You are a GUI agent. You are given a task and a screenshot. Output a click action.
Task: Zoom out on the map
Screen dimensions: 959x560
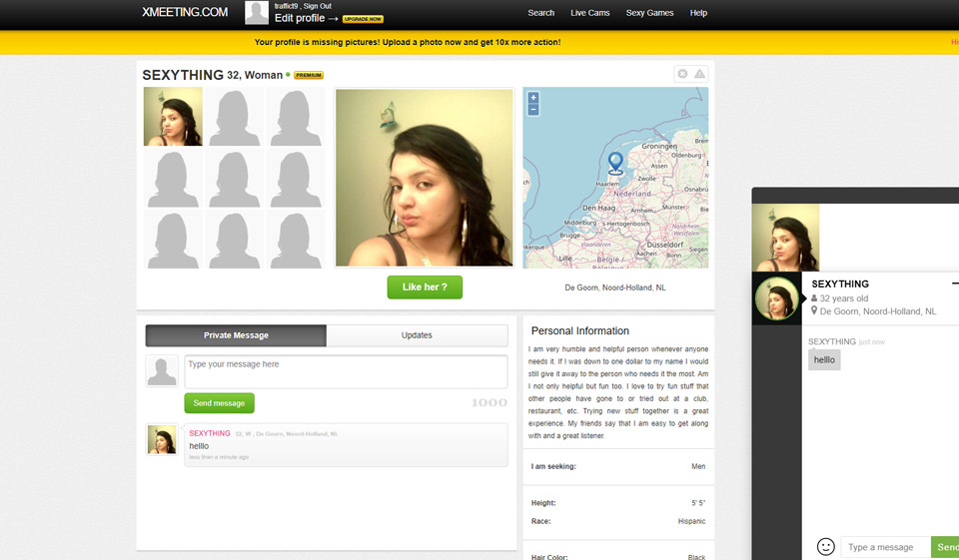coord(533,110)
